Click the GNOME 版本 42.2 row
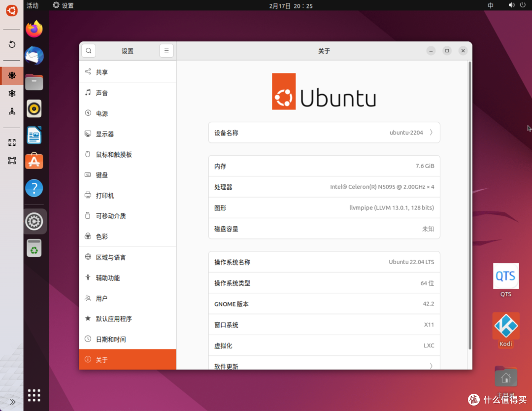This screenshot has width=532, height=411. [x=324, y=304]
